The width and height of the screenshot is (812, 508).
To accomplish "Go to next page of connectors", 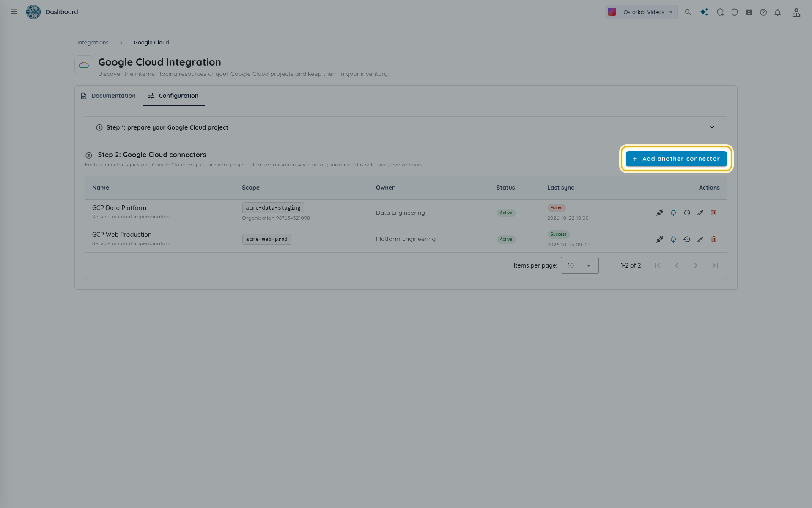I will point(696,265).
